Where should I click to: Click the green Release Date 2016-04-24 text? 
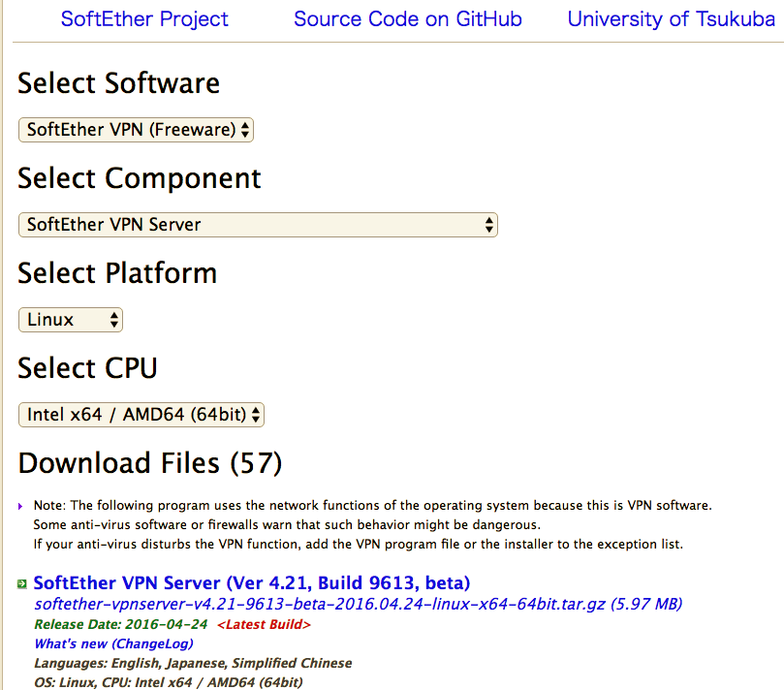click(120, 624)
